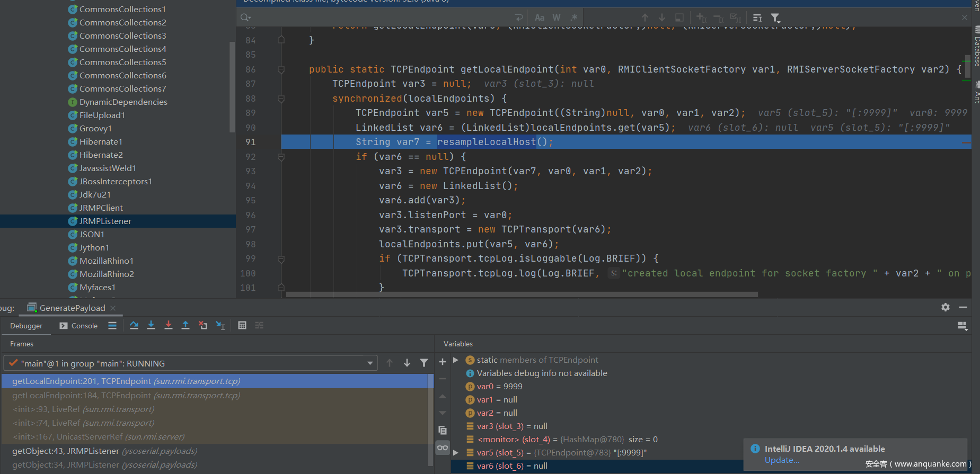980x474 pixels.
Task: Click the Step Into debugger icon
Action: [151, 325]
